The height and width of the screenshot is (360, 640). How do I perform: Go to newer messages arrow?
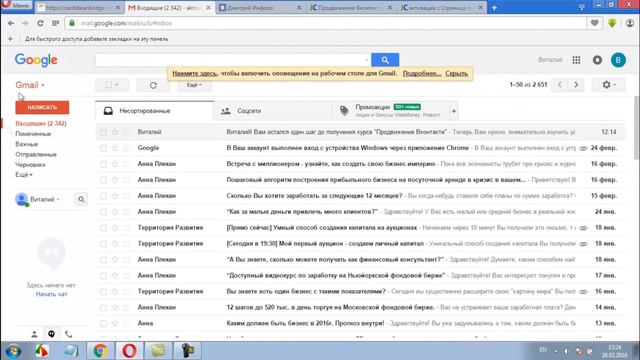coord(560,84)
